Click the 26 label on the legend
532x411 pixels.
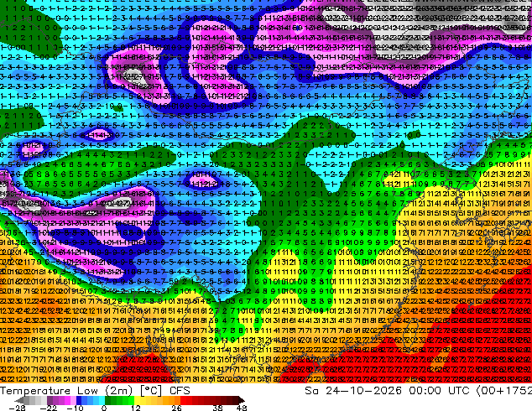coord(176,408)
